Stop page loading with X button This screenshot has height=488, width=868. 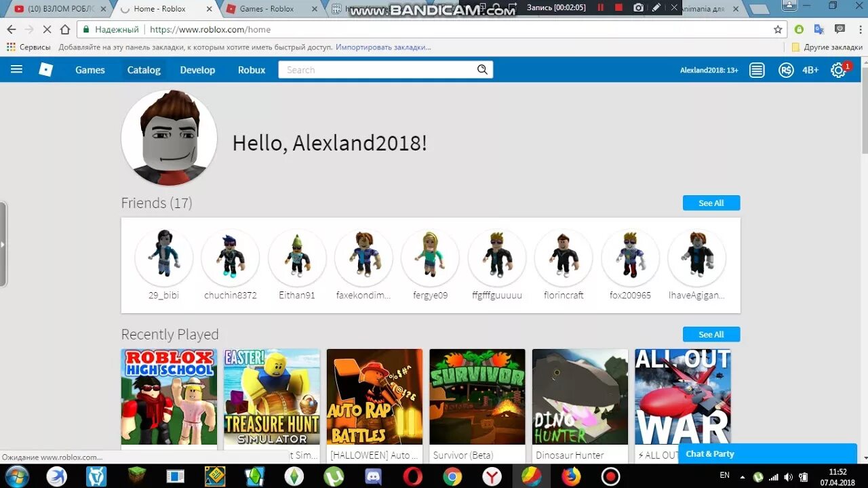pyautogui.click(x=47, y=29)
